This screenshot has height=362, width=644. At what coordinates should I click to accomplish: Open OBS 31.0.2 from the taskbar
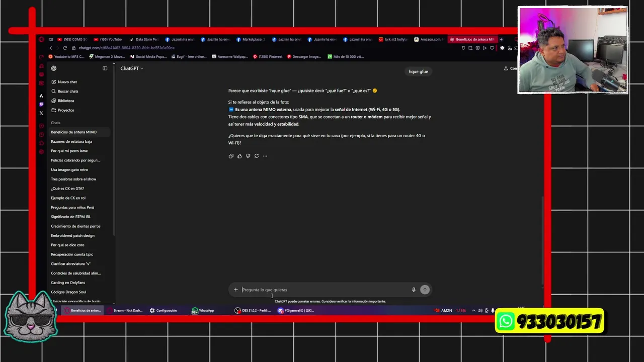[x=253, y=311]
